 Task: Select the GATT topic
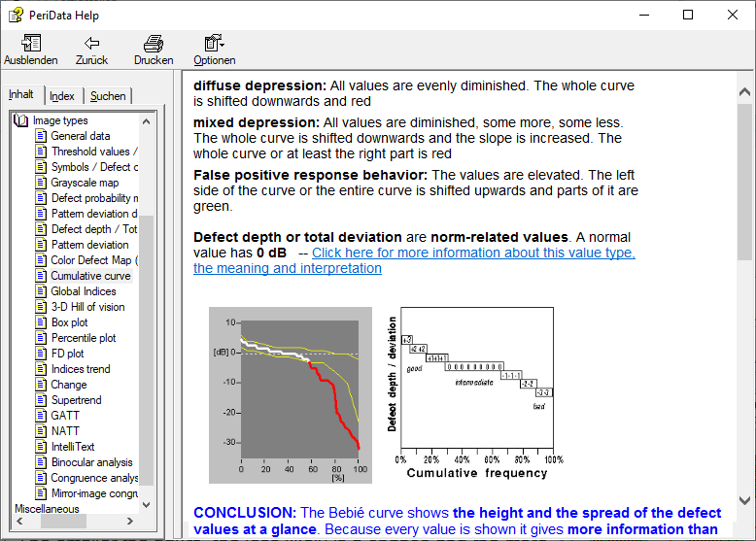click(x=65, y=416)
